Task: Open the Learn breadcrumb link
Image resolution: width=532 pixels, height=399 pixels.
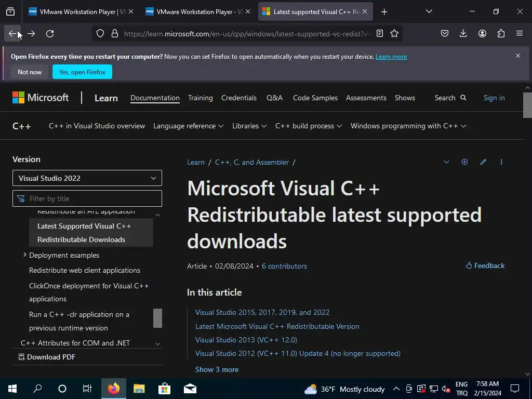Action: [x=196, y=162]
